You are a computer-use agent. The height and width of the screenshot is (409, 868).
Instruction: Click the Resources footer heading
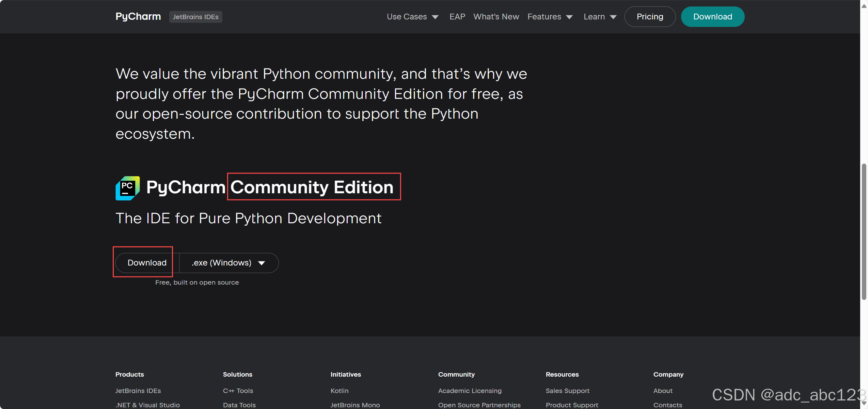pos(562,374)
